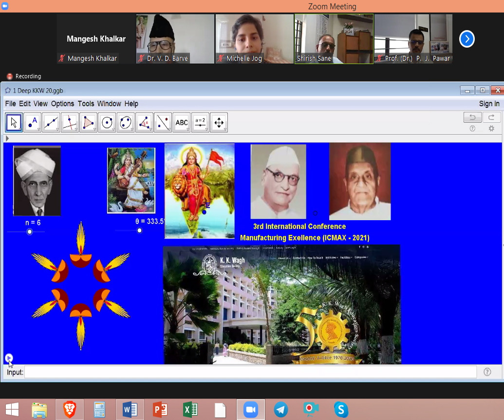The height and width of the screenshot is (420, 504).
Task: Select the ABC text tool
Action: [x=182, y=123]
